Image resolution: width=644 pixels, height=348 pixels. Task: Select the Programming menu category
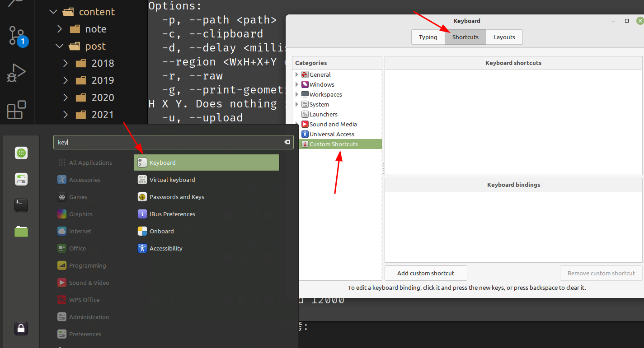(x=87, y=265)
